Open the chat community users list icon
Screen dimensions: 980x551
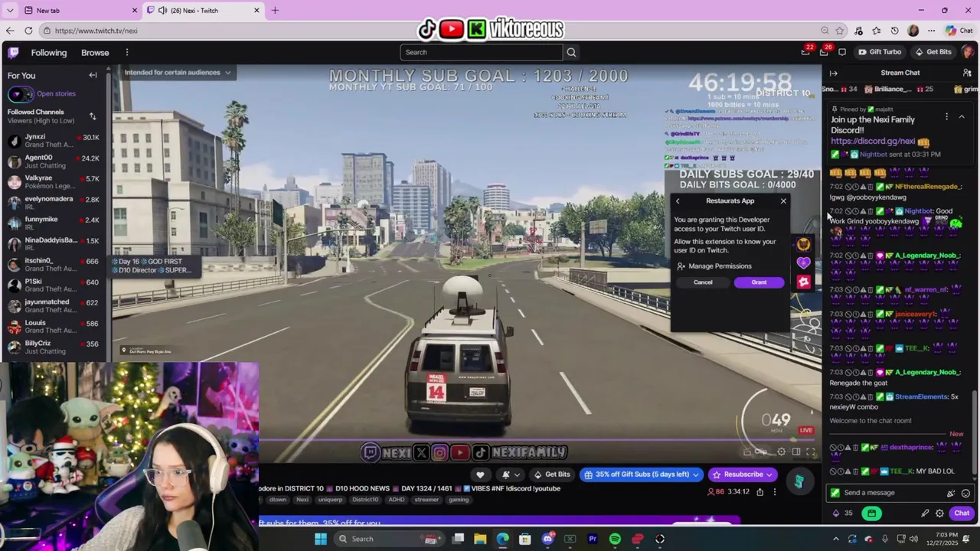[x=967, y=73]
